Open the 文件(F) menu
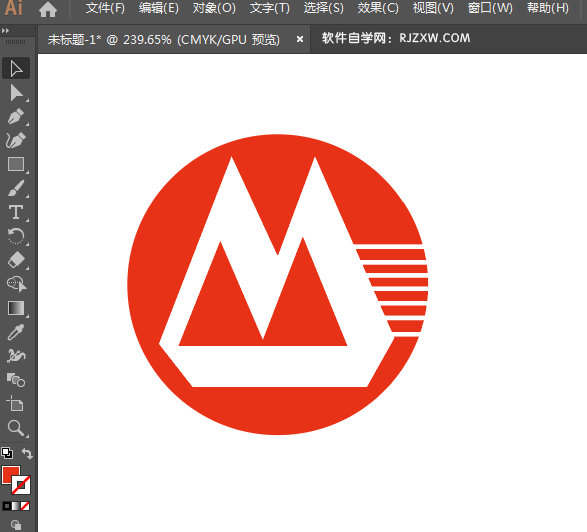This screenshot has width=587, height=532. (x=105, y=8)
